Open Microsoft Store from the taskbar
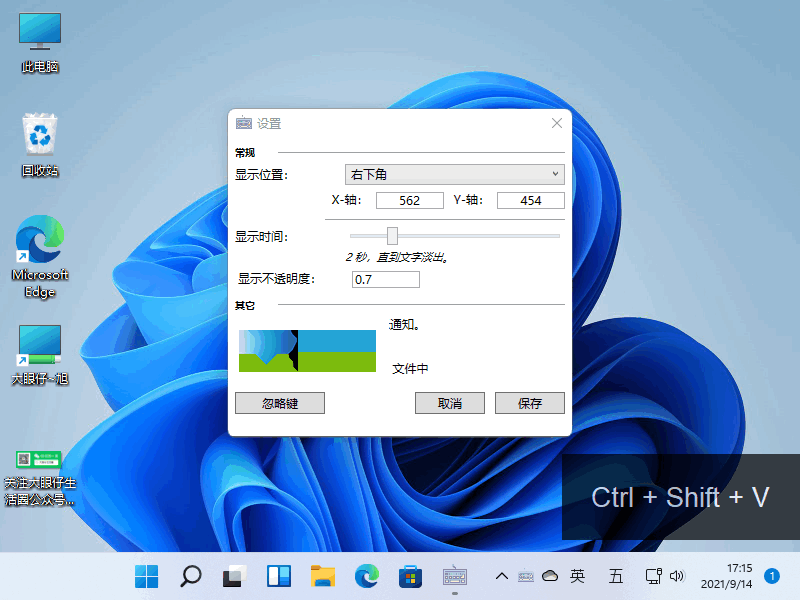 [410, 576]
